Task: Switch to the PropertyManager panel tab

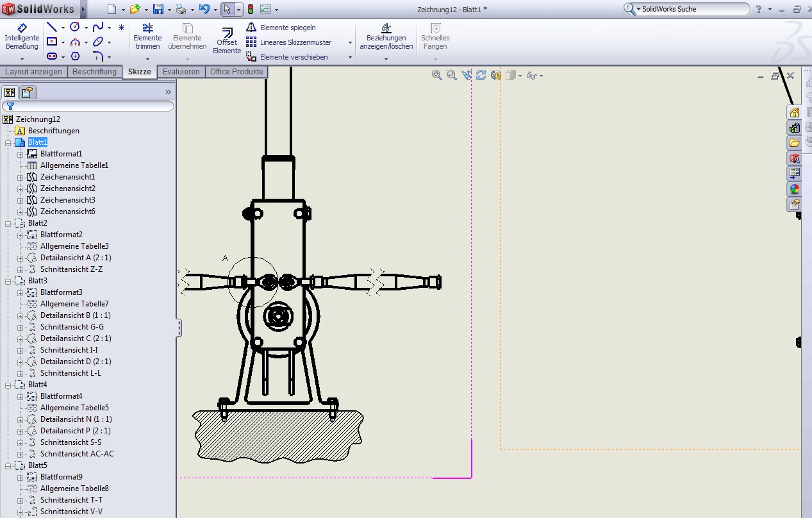Action: 28,92
